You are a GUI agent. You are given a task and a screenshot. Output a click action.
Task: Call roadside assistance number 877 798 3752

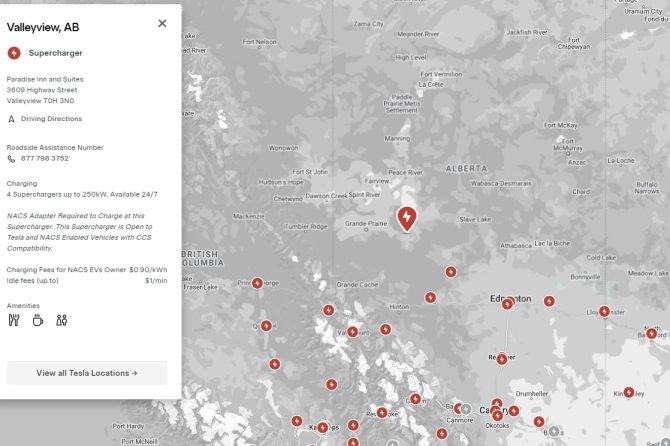tap(44, 158)
